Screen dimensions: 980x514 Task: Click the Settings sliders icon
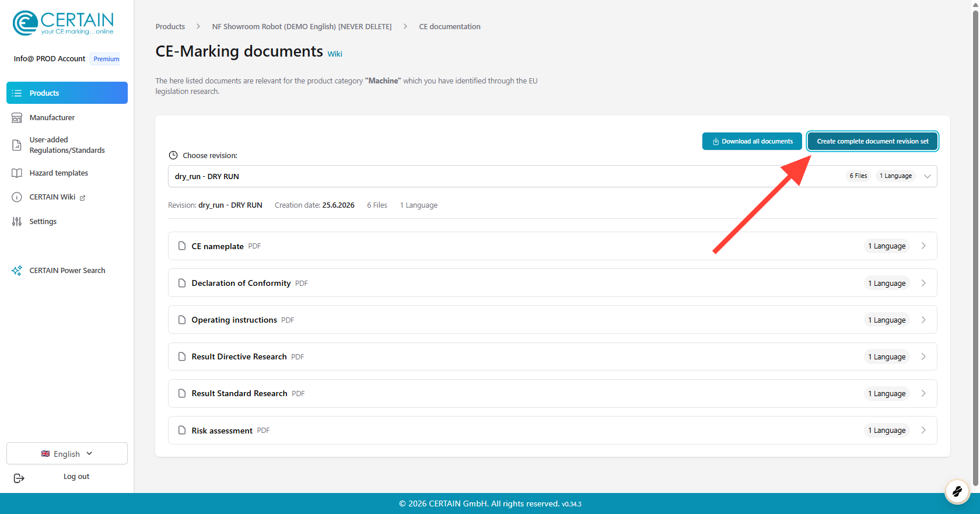[17, 222]
